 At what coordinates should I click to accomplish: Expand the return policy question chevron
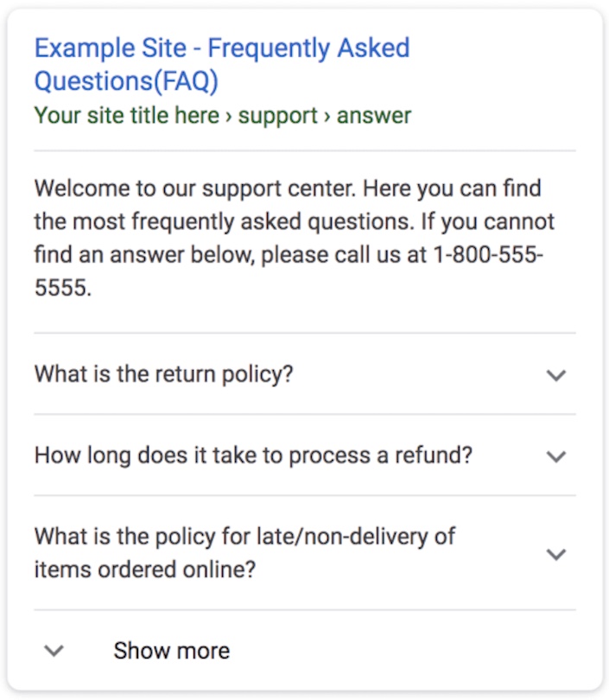coord(556,375)
